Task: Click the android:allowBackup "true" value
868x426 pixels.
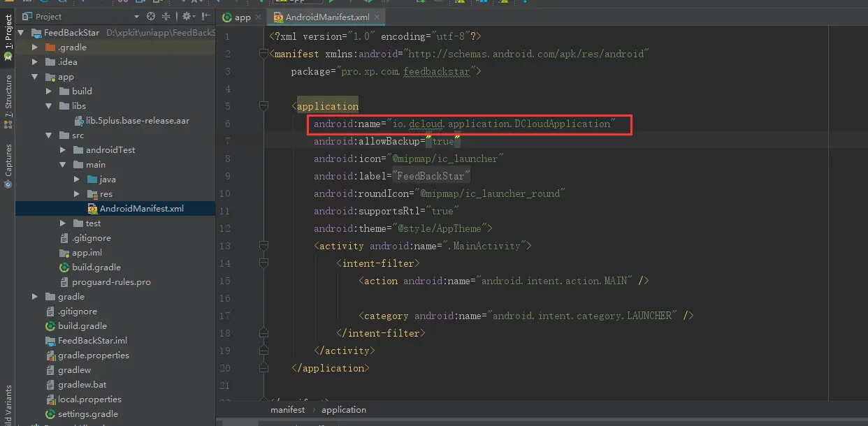Action: (443, 141)
